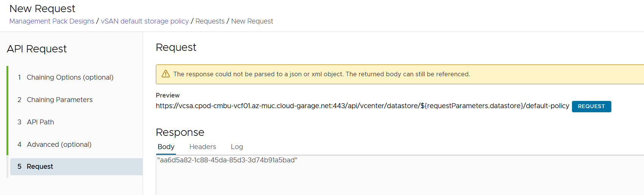Switch to the Body response tab
644x195 pixels.
click(166, 147)
